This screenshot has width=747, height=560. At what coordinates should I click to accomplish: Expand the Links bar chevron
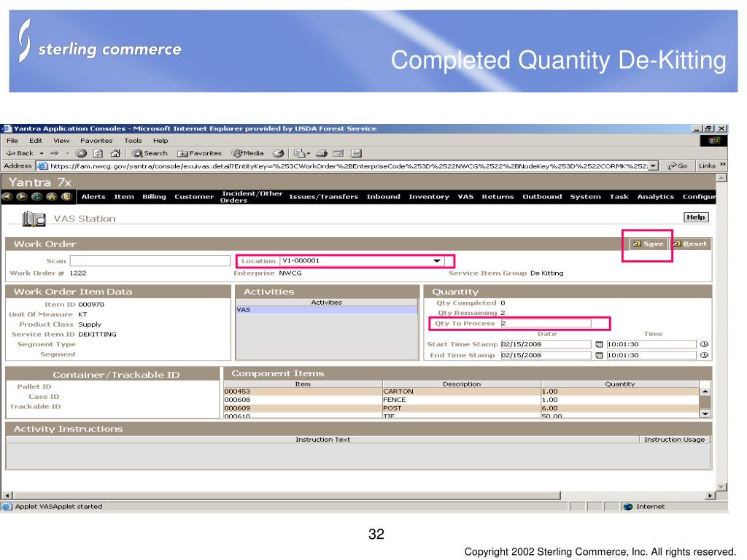pos(723,165)
